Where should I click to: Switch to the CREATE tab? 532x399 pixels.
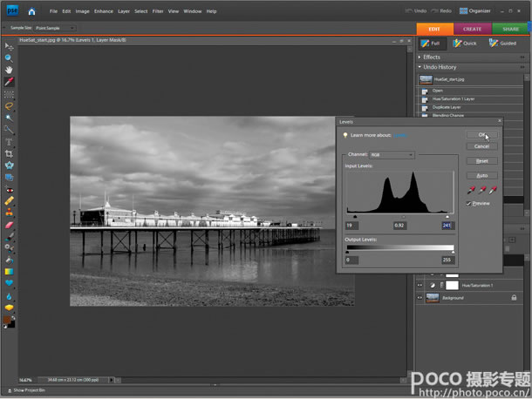(x=472, y=29)
